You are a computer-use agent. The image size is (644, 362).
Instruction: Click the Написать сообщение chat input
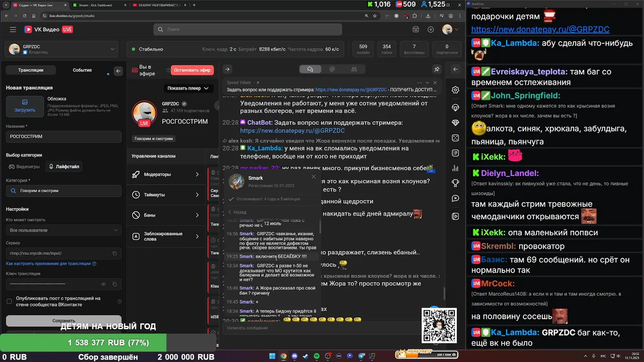click(322, 328)
